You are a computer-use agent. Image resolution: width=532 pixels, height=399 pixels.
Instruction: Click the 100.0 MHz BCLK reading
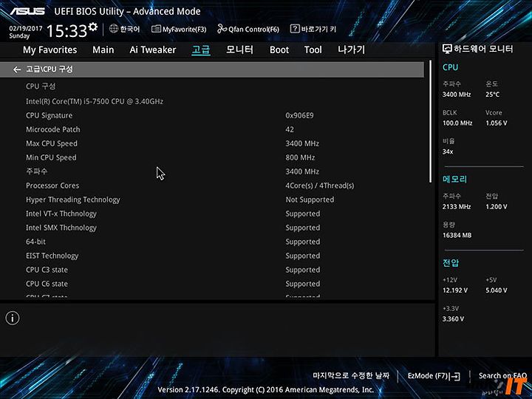click(x=457, y=123)
